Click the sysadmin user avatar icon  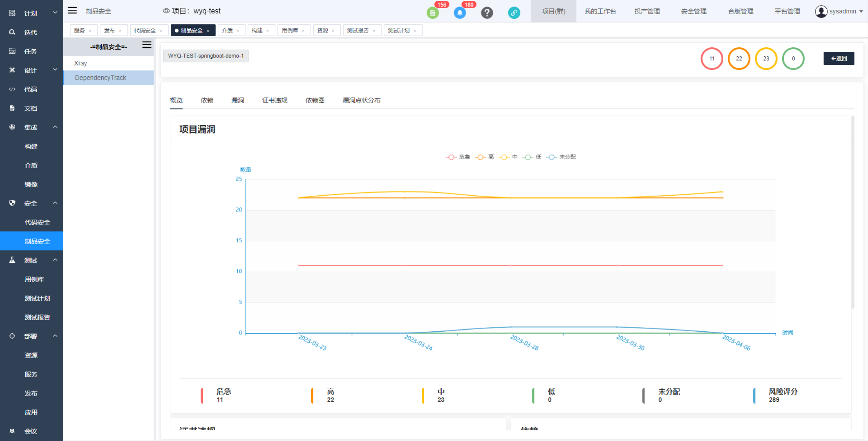pos(821,11)
